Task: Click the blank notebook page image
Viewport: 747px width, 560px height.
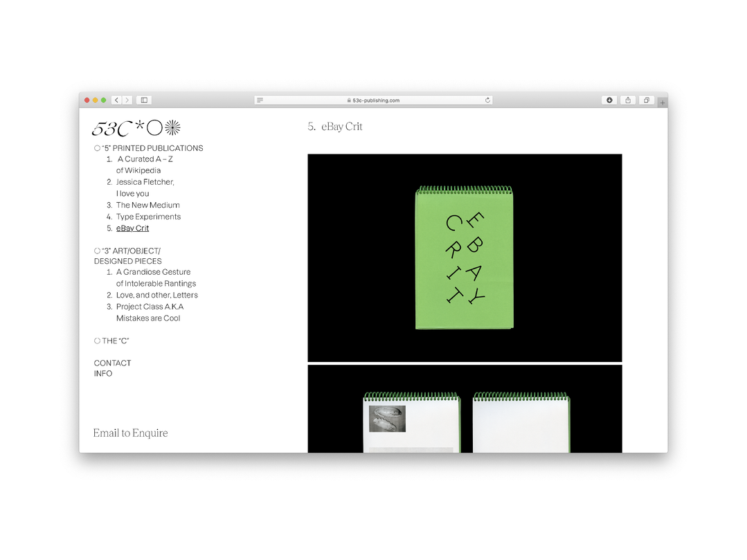Action: [521, 422]
